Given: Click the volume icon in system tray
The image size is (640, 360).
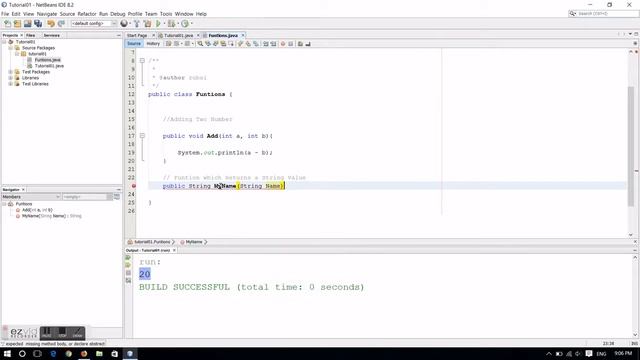Looking at the screenshot, I should (578, 354).
